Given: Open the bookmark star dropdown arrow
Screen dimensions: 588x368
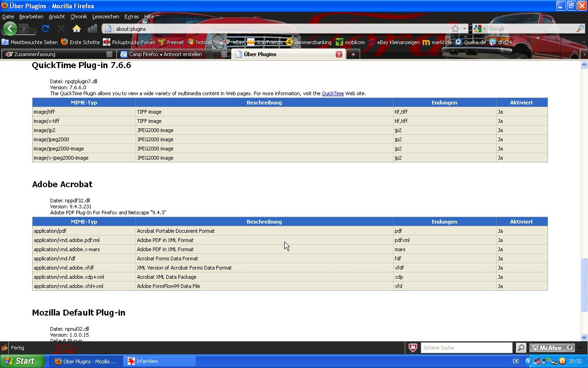Looking at the screenshot, I should [464, 29].
